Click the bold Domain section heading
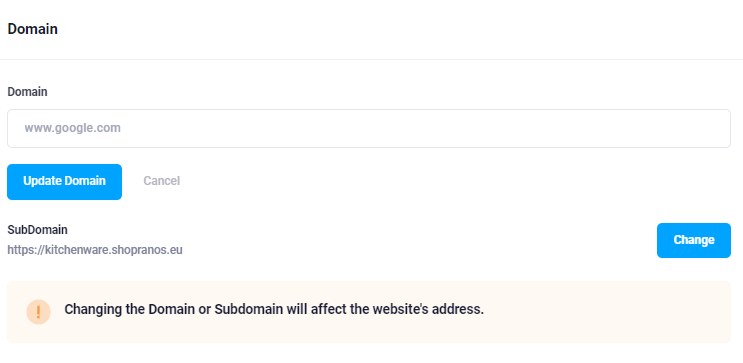The width and height of the screenshot is (743, 363). [32, 29]
